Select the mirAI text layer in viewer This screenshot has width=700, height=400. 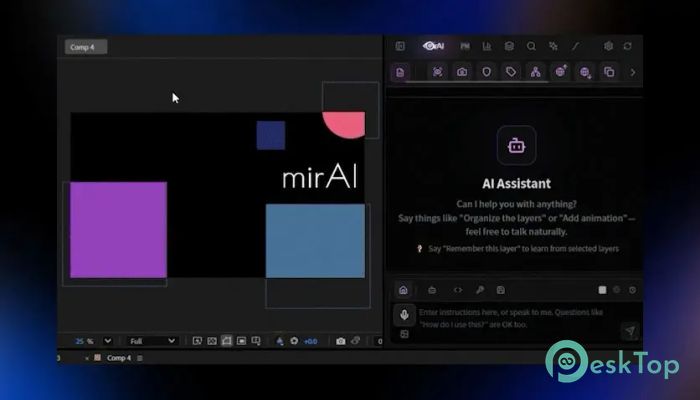(x=320, y=177)
